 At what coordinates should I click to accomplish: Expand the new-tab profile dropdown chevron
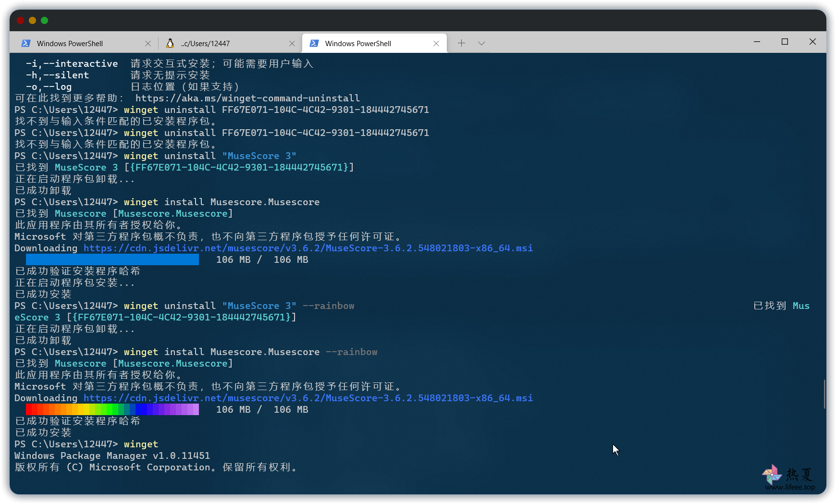coord(481,43)
